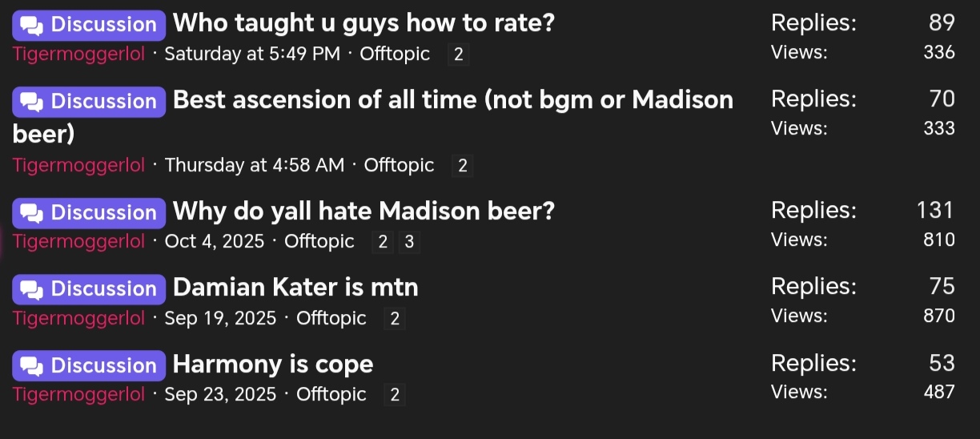Click 'Oct 4, 2025' thread date
Image resolution: width=980 pixels, height=439 pixels.
tap(214, 242)
